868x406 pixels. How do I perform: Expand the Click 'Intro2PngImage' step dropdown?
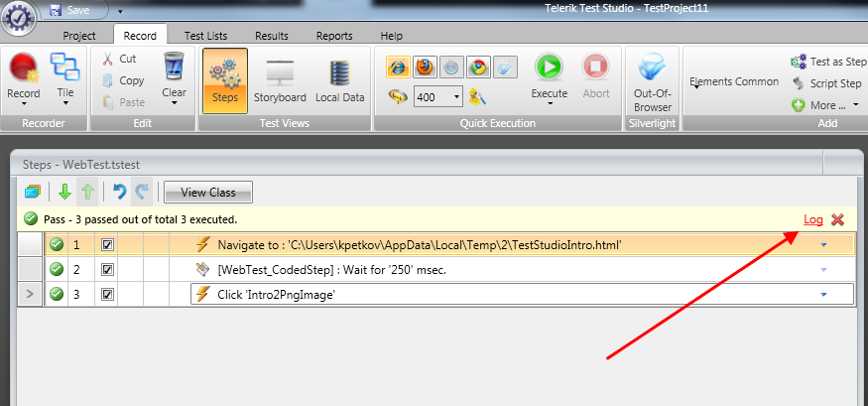[822, 294]
